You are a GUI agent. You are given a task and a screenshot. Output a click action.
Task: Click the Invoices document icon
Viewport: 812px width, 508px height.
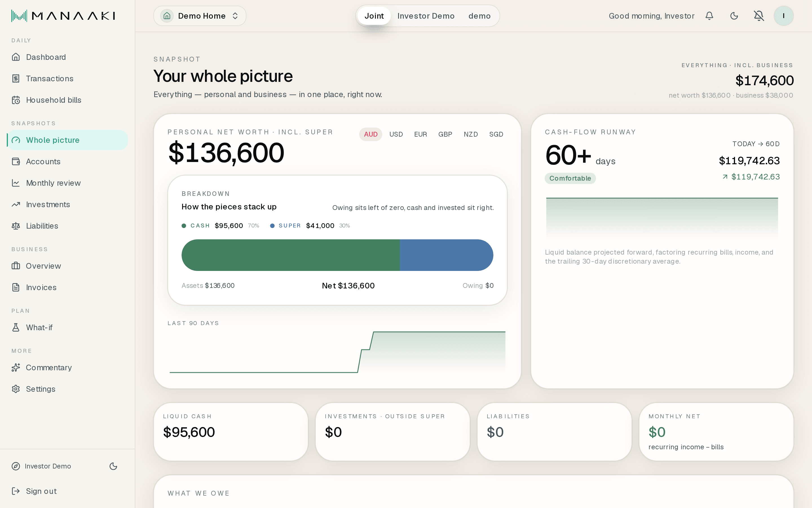pos(16,288)
